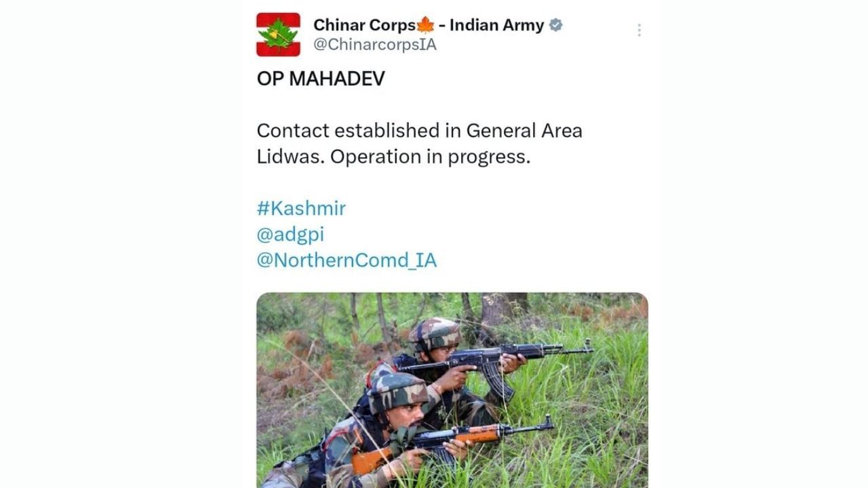The height and width of the screenshot is (488, 868).
Task: Click the upper soldier's black rifle in photo
Action: tap(495, 359)
